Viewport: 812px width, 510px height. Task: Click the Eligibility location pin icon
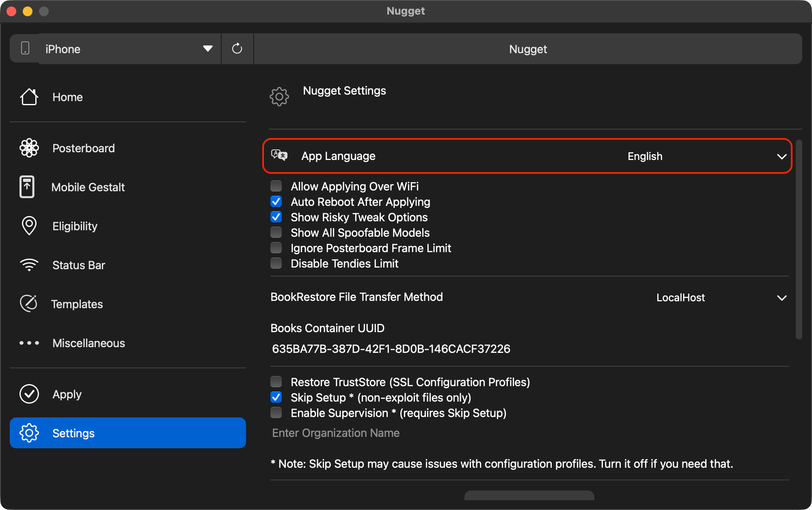(x=29, y=226)
